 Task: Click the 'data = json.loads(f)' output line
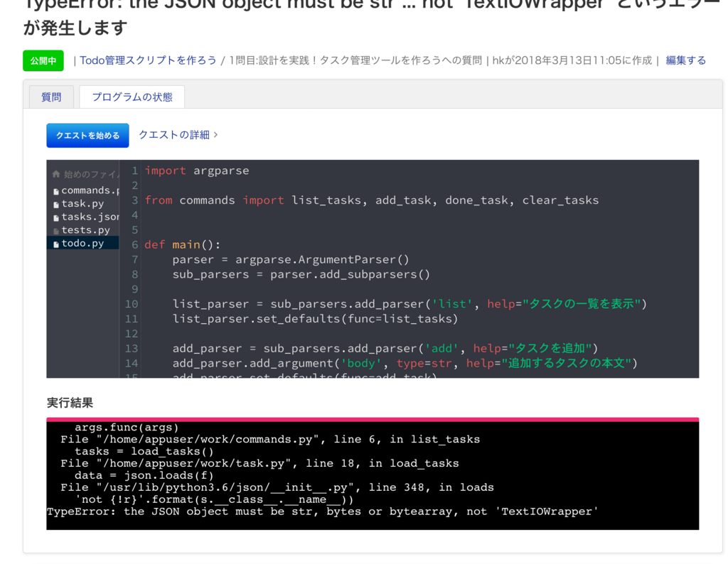coord(144,475)
